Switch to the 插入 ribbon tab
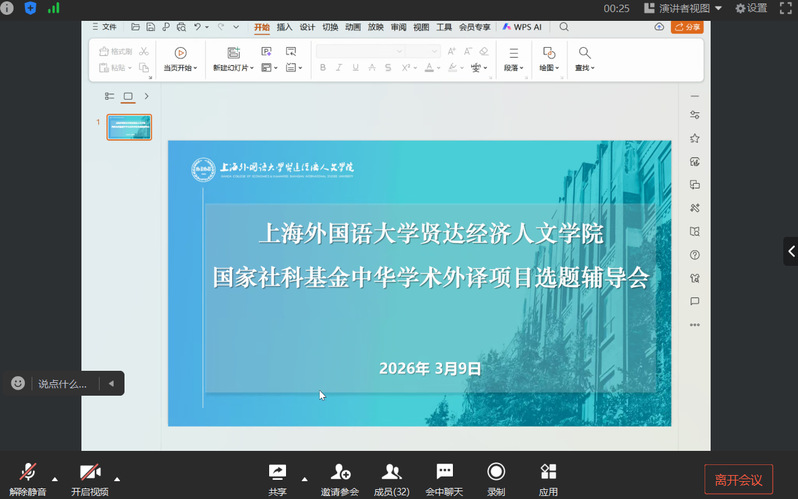The image size is (798, 499). tap(284, 27)
